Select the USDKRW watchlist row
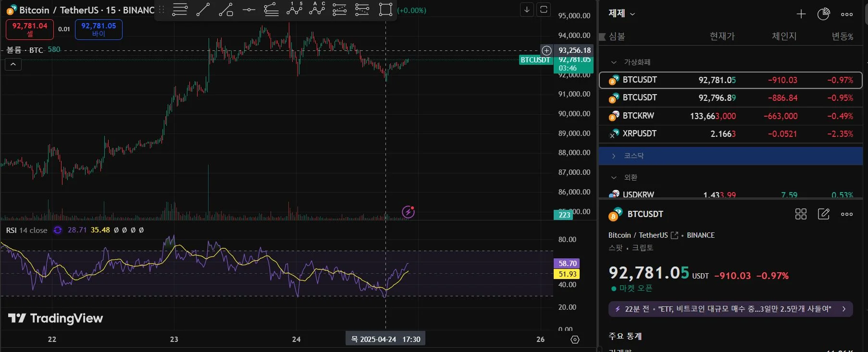868x352 pixels. pos(731,194)
